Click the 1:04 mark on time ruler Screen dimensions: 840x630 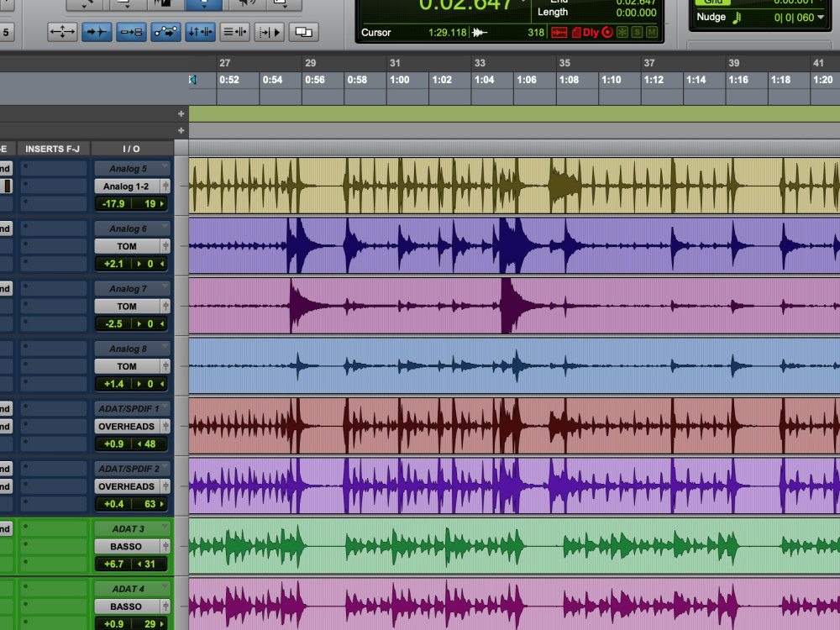click(485, 80)
